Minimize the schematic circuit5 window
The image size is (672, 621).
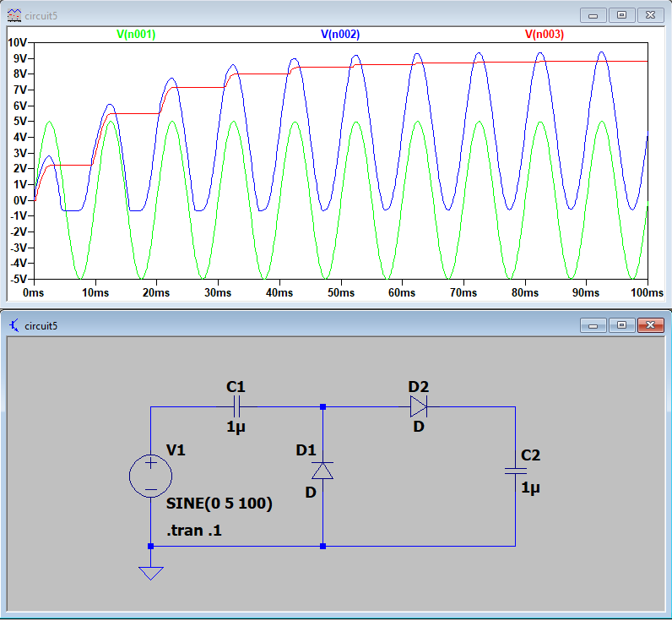(x=594, y=325)
